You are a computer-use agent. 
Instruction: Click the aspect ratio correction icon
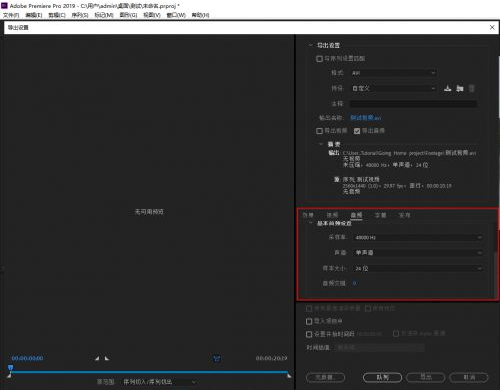tap(217, 359)
